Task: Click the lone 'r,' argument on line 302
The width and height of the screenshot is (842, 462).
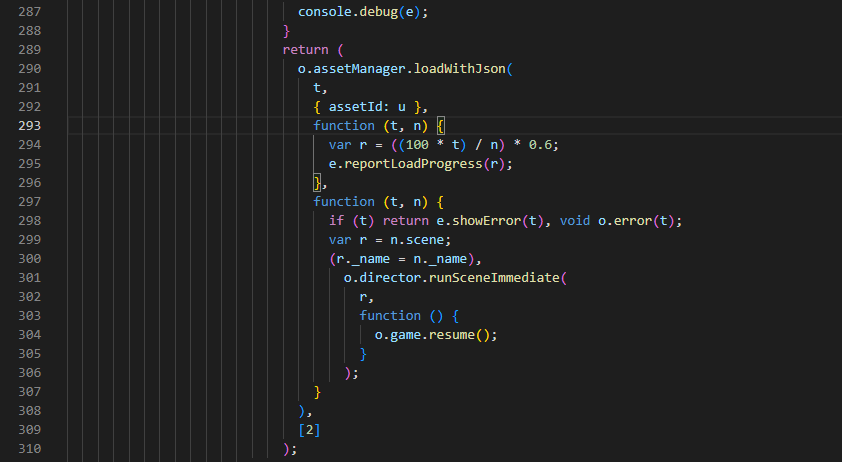Action: [367, 297]
